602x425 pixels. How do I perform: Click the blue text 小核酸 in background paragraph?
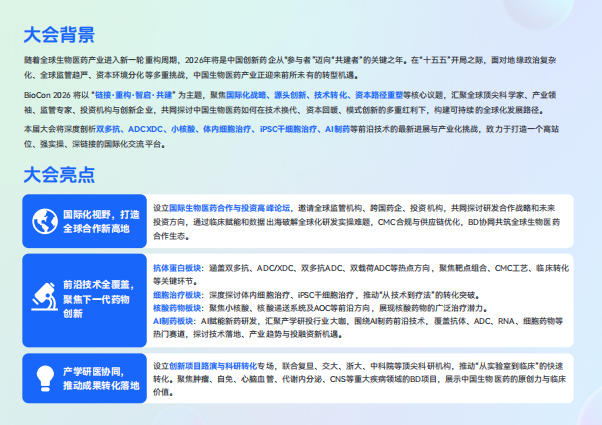(x=183, y=129)
